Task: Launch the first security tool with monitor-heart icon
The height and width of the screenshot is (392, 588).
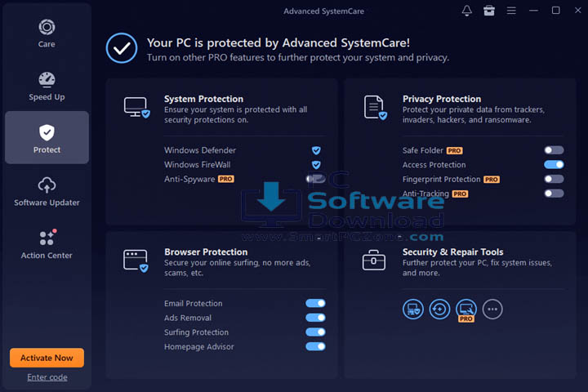Action: click(x=413, y=309)
